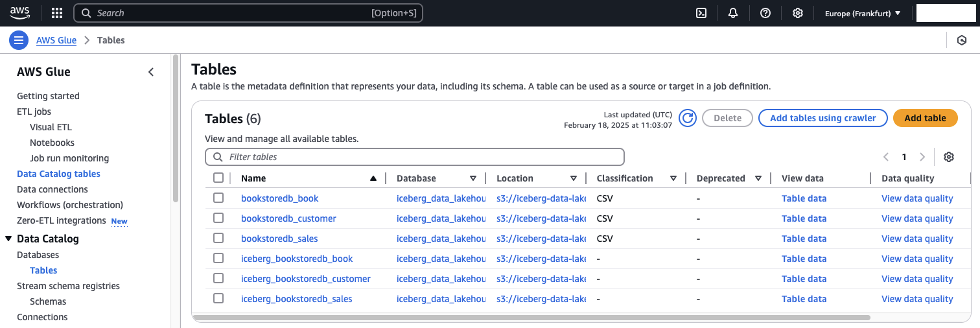The width and height of the screenshot is (980, 328).
Task: Open Getting started in the sidebar
Action: point(48,96)
